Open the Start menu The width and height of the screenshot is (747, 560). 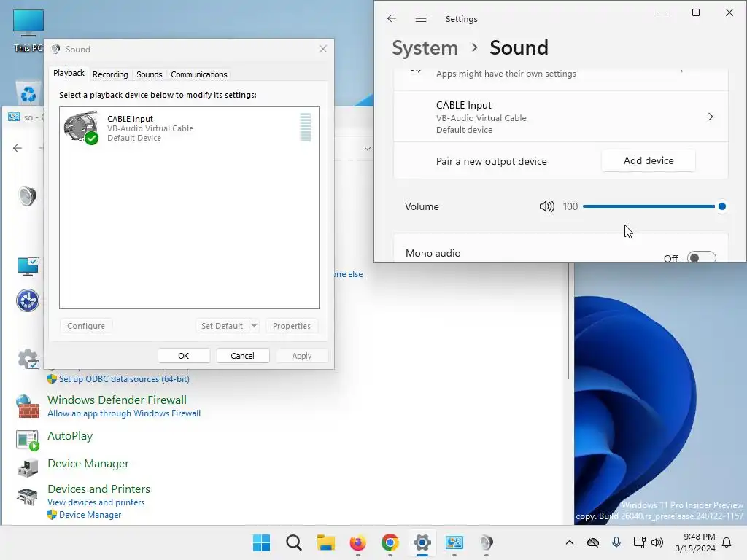point(261,542)
